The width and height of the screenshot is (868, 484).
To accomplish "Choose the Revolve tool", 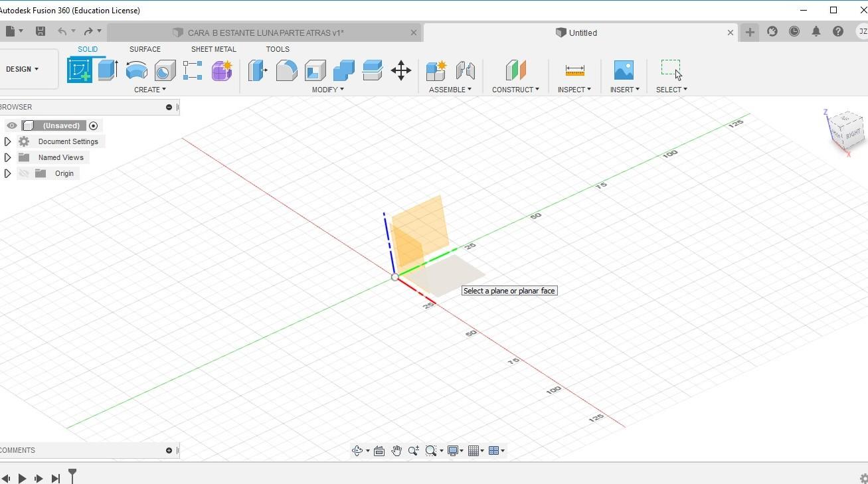I will [136, 70].
